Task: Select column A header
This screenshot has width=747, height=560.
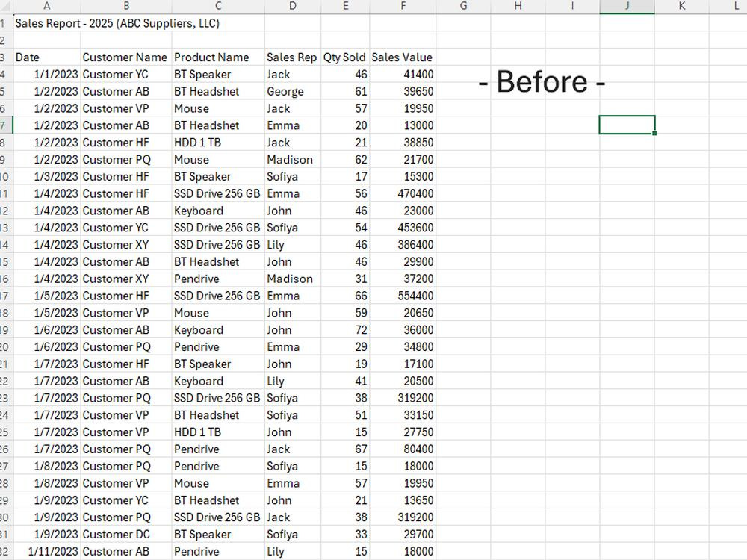Action: click(46, 6)
